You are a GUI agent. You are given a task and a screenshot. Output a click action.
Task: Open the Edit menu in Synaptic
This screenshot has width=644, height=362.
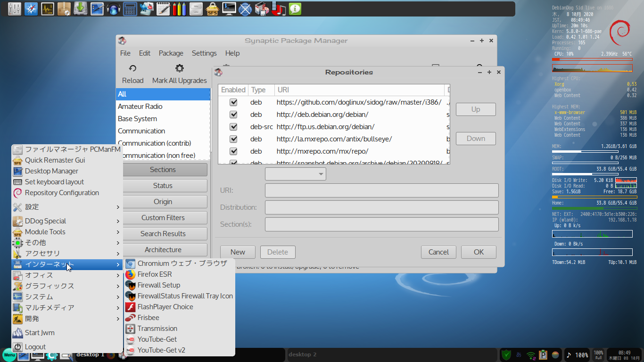coord(145,53)
